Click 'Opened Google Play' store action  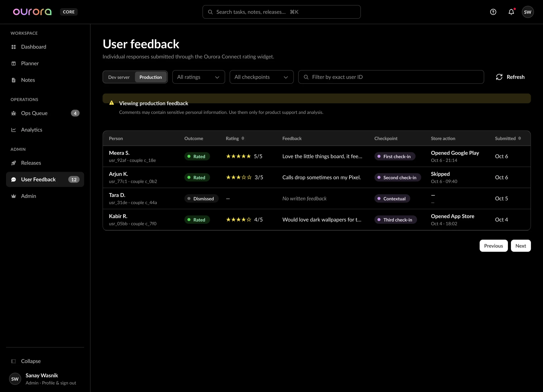point(455,153)
